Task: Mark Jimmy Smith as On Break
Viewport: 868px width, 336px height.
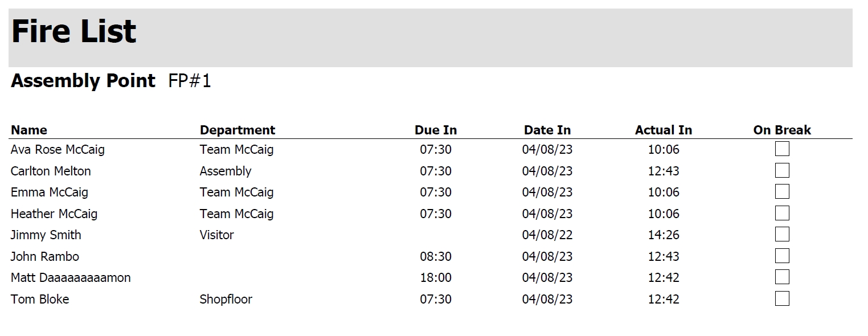Action: click(x=782, y=235)
